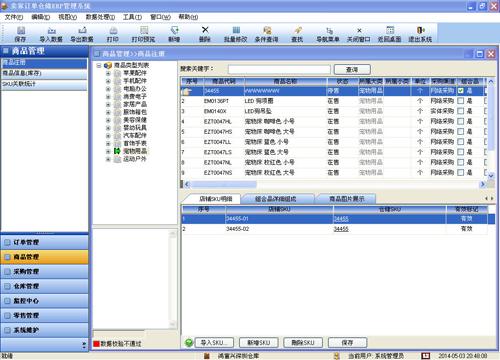Click the 查询 search button
This screenshot has height=360, width=500.
click(352, 69)
